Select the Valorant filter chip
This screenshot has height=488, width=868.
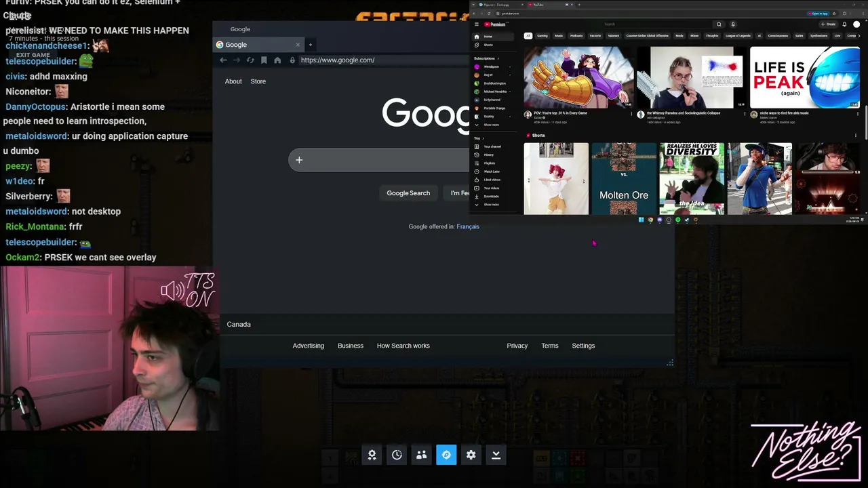coord(614,36)
